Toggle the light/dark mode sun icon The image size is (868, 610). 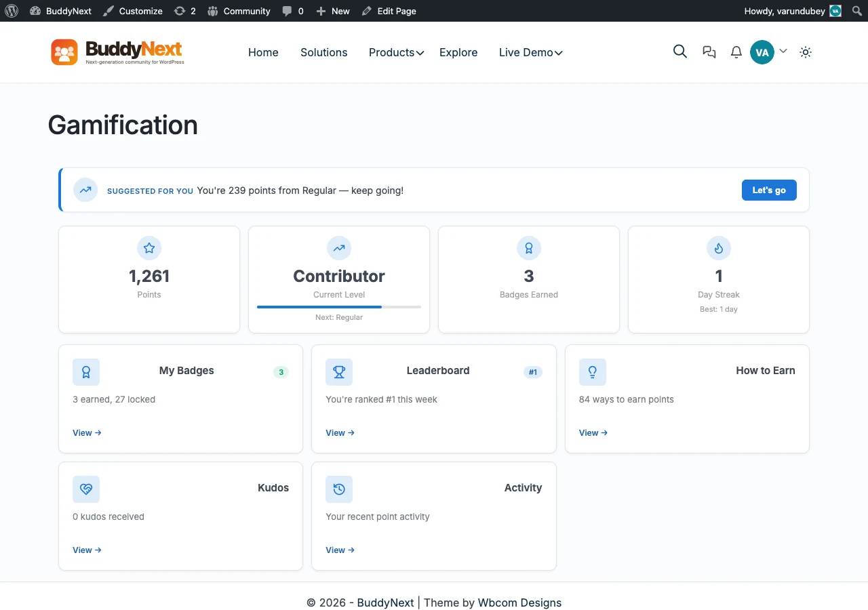pyautogui.click(x=806, y=52)
